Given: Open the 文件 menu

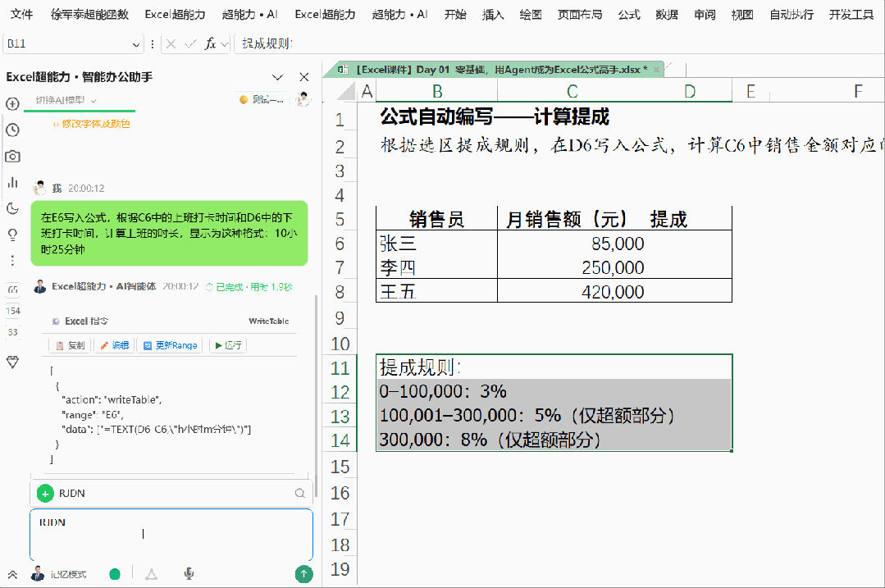Looking at the screenshot, I should point(21,14).
